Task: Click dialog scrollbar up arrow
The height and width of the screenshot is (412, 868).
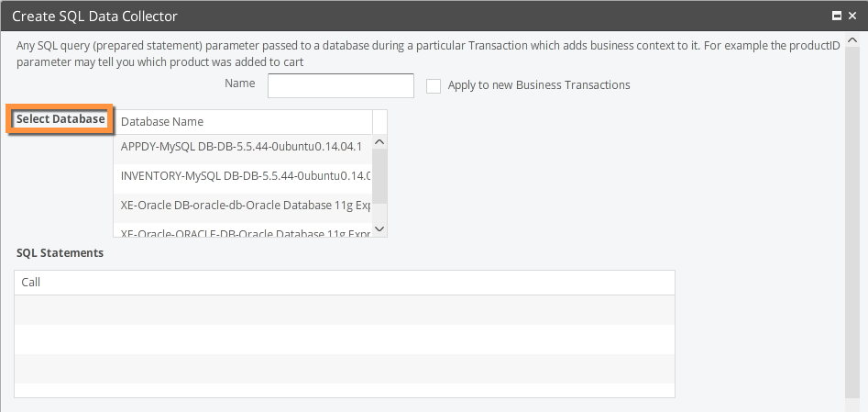Action: tap(852, 40)
